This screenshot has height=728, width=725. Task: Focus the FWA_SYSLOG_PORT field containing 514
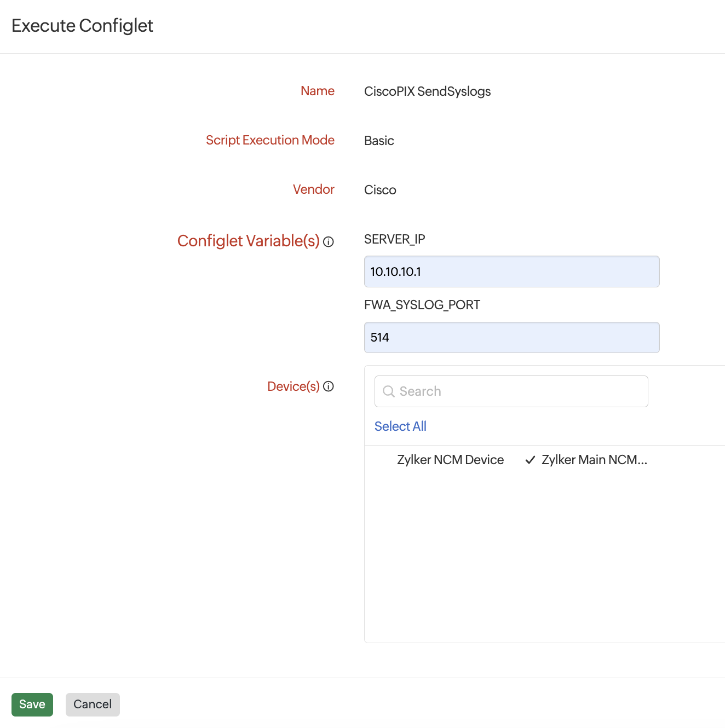[x=511, y=338]
